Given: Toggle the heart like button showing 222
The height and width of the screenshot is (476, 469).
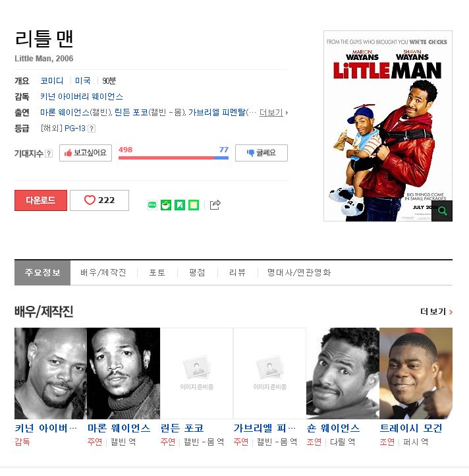Looking at the screenshot, I should (x=99, y=200).
